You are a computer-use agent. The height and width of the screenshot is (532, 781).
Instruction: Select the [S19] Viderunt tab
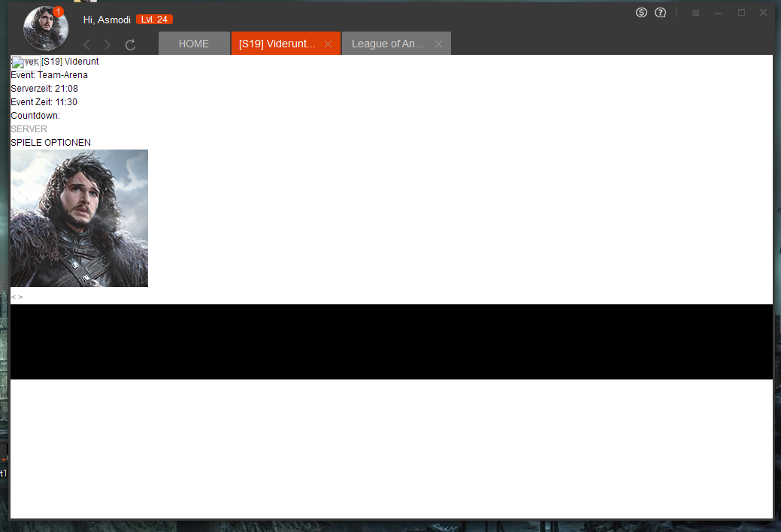277,44
